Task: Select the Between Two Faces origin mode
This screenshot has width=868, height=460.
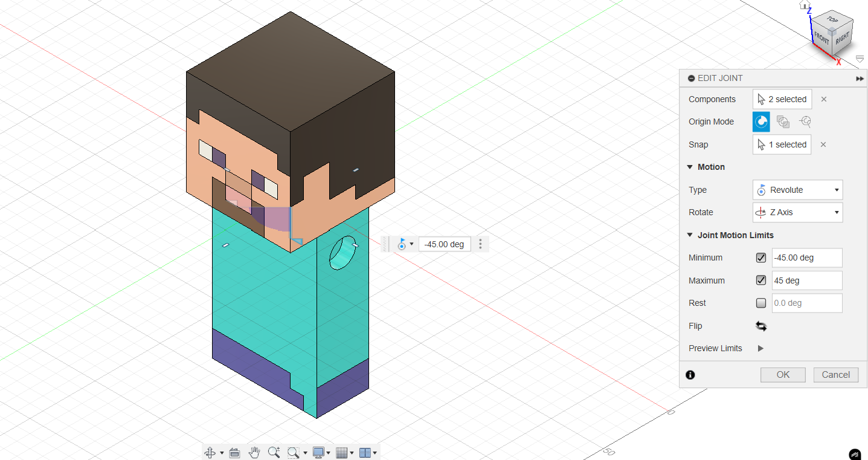Action: click(x=783, y=121)
